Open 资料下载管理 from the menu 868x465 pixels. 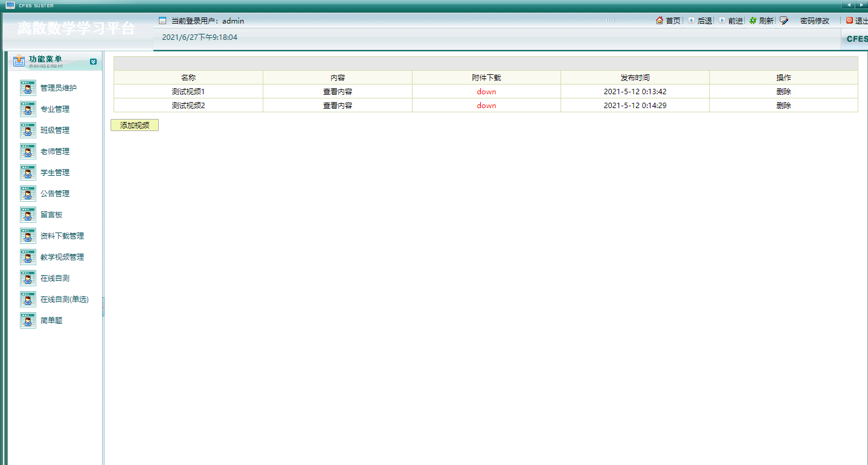click(x=62, y=236)
